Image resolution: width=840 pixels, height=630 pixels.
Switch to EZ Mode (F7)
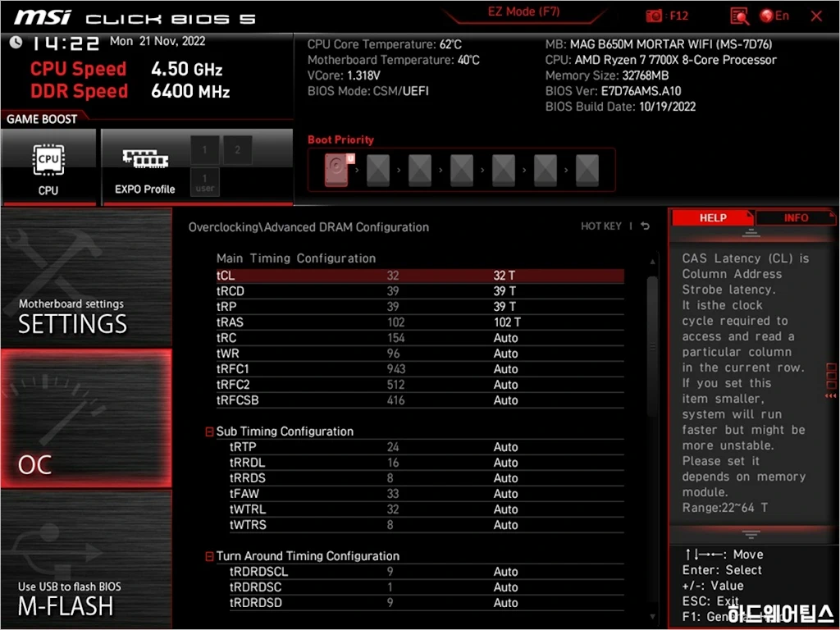coord(523,11)
